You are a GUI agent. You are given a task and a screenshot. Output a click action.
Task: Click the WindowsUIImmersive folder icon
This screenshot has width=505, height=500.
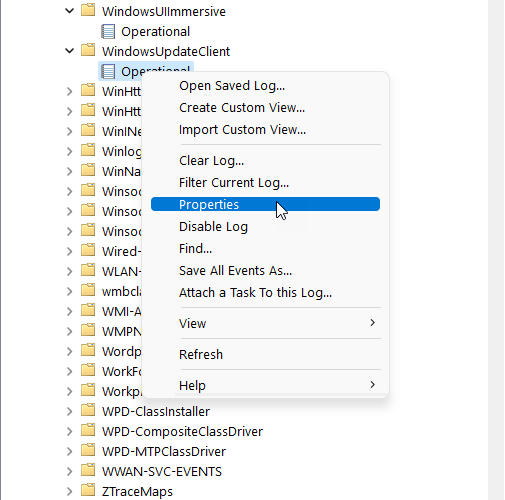pyautogui.click(x=88, y=10)
